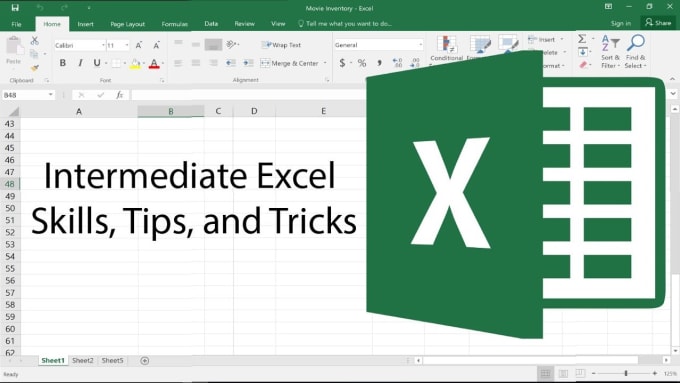Click the Undo arrow icon
This screenshot has width=680, height=383.
point(40,8)
